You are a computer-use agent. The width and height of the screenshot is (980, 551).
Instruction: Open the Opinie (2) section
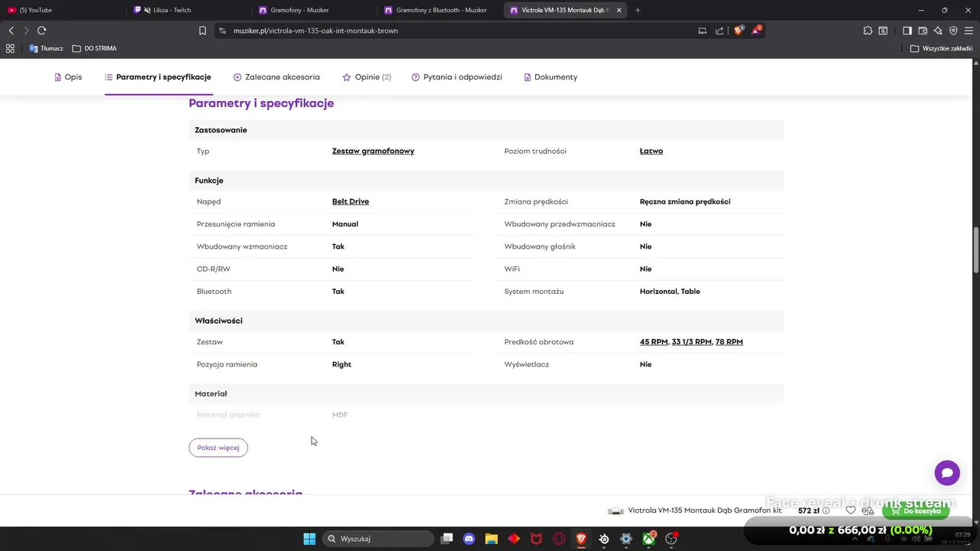point(367,77)
